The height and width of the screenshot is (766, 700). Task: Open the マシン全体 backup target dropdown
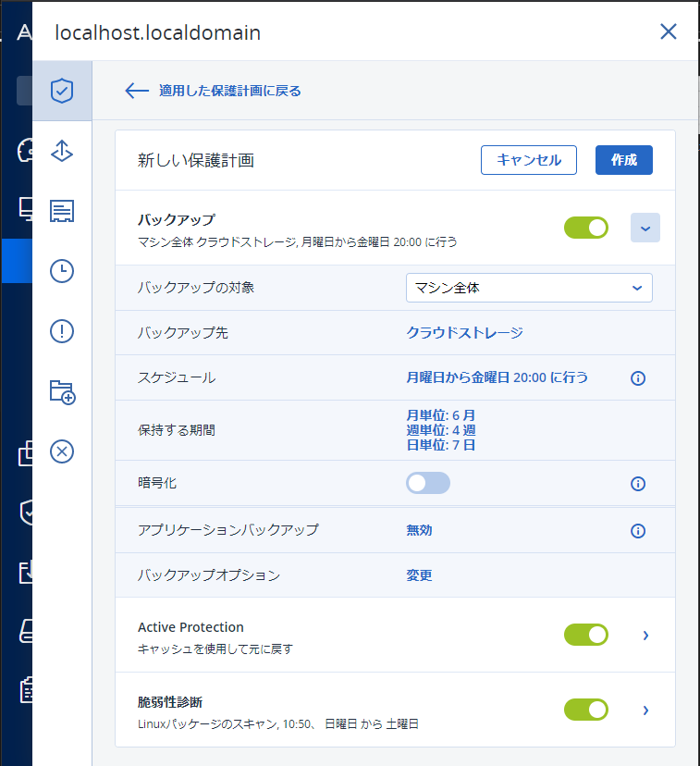(529, 288)
